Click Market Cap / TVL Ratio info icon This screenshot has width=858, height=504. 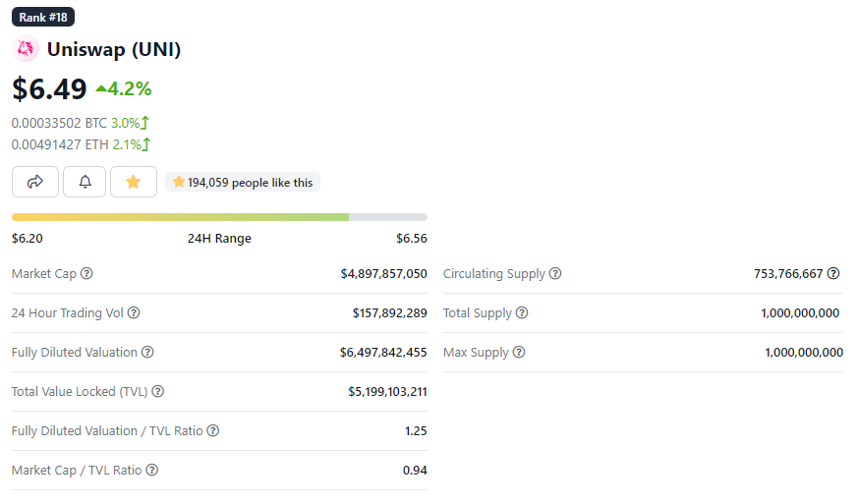(x=151, y=471)
